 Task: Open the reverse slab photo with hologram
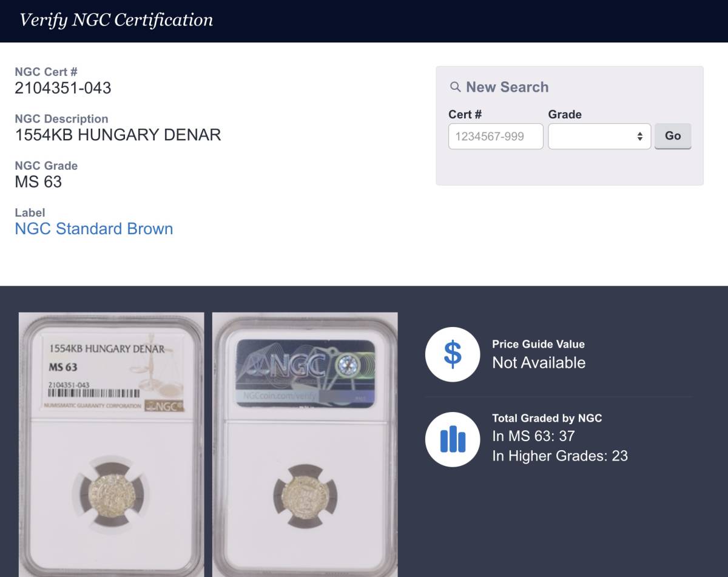(305, 444)
